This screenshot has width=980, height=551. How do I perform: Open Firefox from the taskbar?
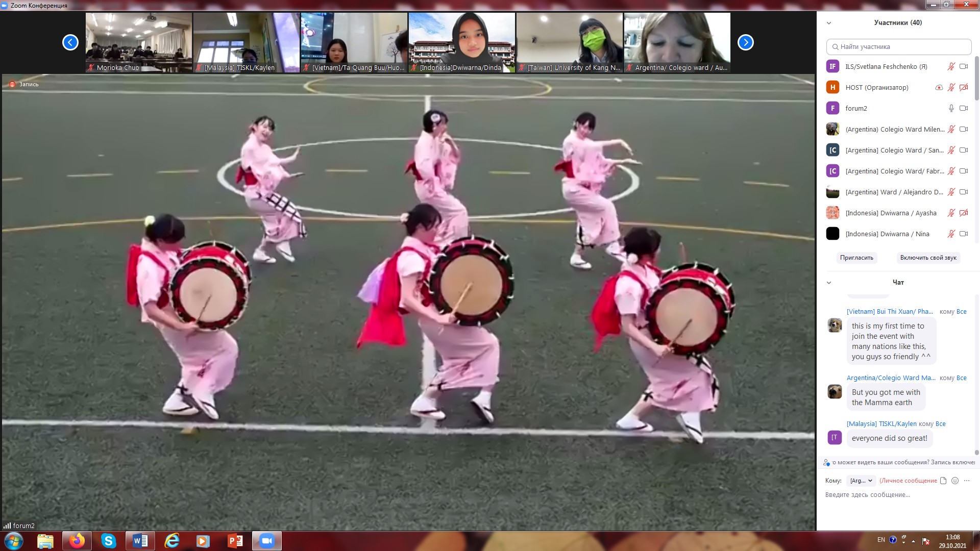(x=77, y=541)
